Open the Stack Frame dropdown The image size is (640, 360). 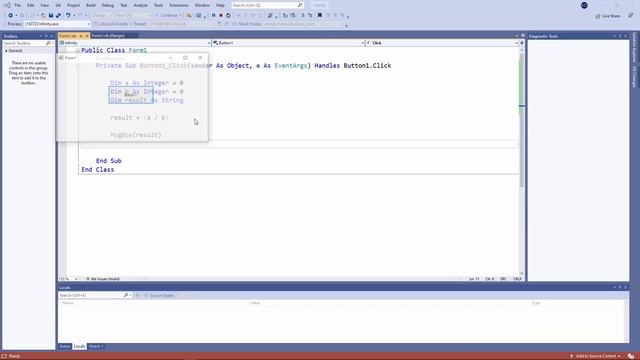pos(304,24)
